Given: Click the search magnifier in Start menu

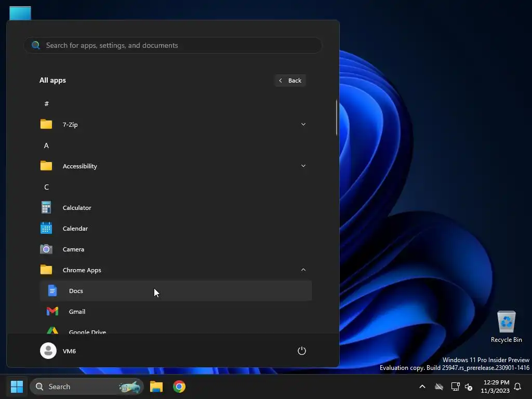Looking at the screenshot, I should tap(36, 45).
